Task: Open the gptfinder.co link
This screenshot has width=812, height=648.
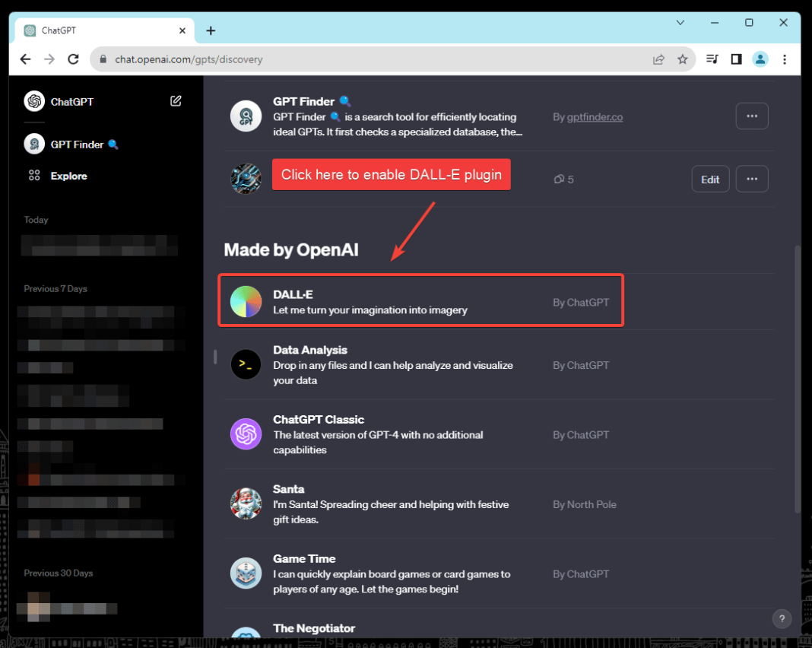Action: tap(595, 116)
